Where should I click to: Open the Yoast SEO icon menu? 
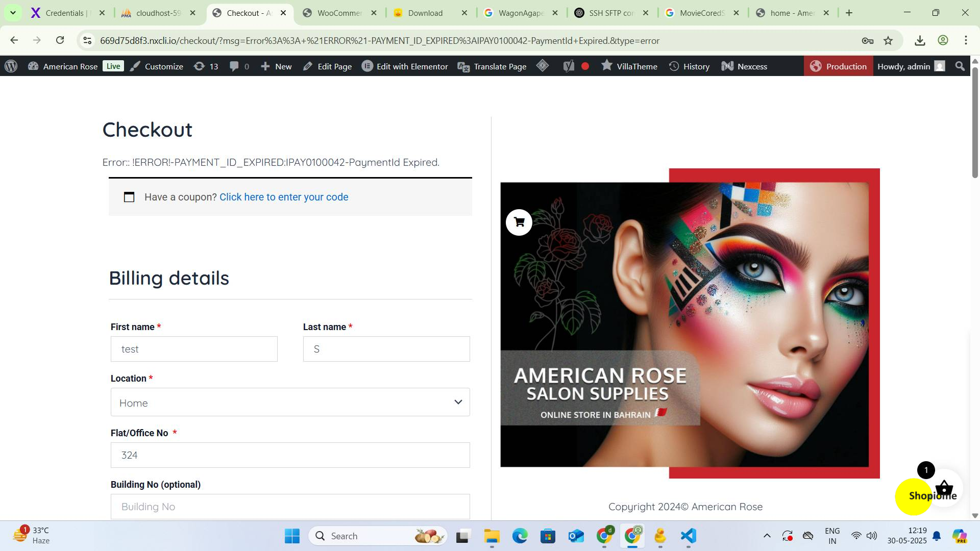(x=576, y=66)
